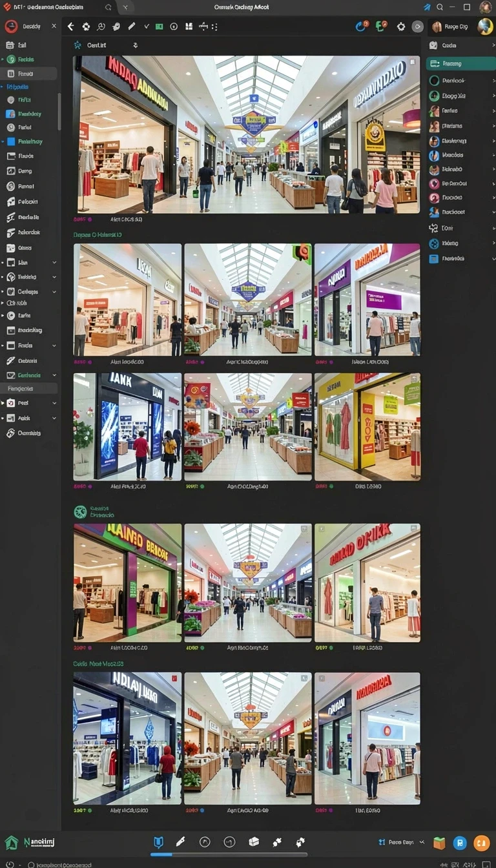This screenshot has height=868, width=496.
Task: Click the blue round R button at the bottom right
Action: tap(460, 842)
